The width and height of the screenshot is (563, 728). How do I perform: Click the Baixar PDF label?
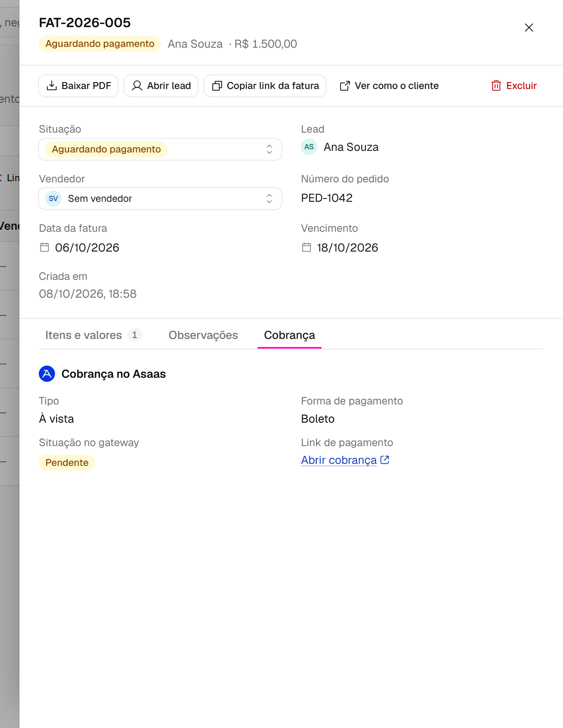point(86,86)
